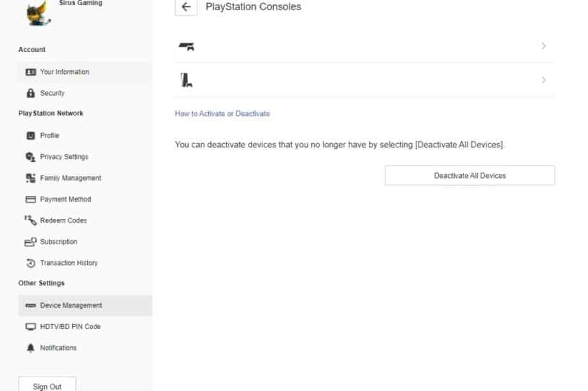Click the Profile smiley icon
This screenshot has height=391, width=588.
click(x=31, y=135)
